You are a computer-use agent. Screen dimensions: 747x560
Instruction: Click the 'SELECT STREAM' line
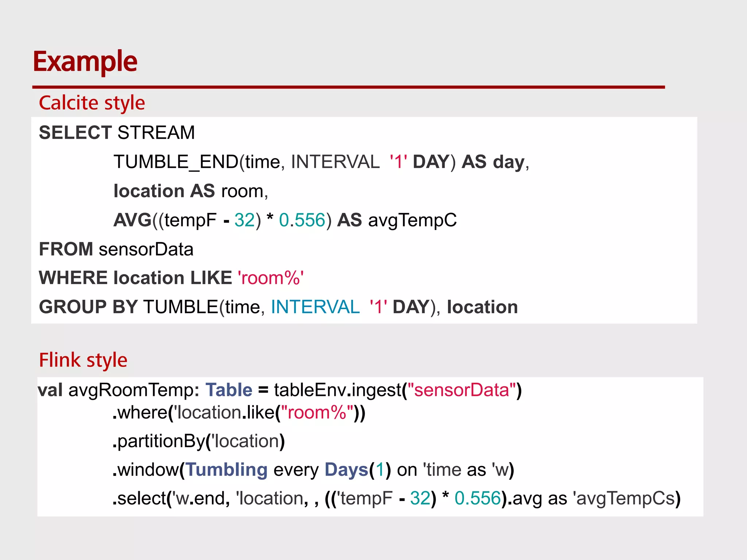117,132
